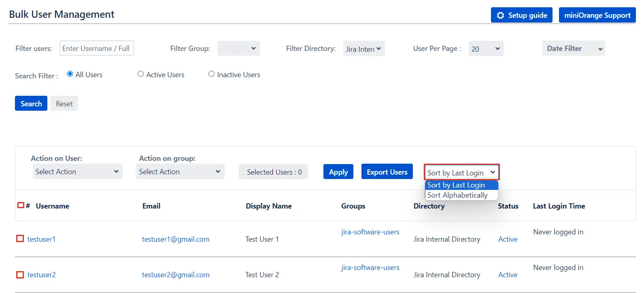Choose the Inactive Users radio button
Screen dimensions: 644x293
click(x=211, y=74)
